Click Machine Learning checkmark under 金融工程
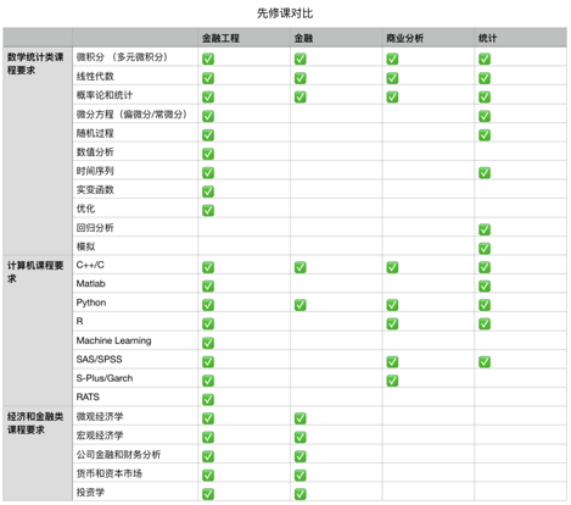 point(208,343)
